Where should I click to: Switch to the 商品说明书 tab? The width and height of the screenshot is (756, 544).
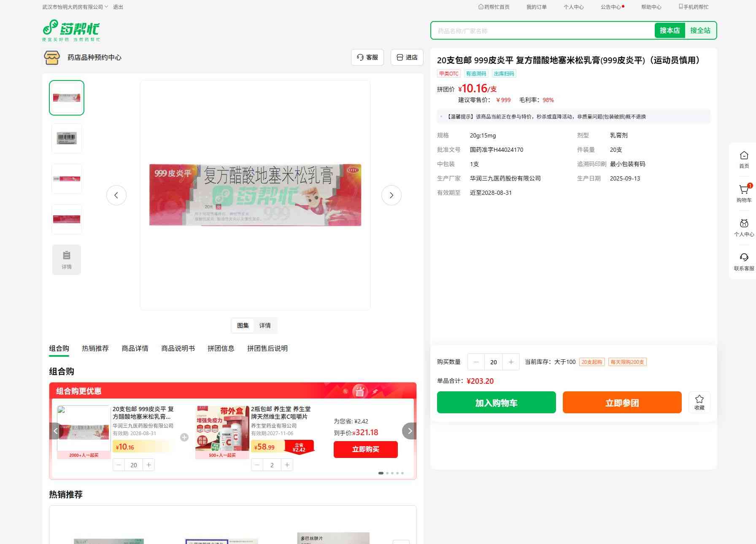pos(178,348)
